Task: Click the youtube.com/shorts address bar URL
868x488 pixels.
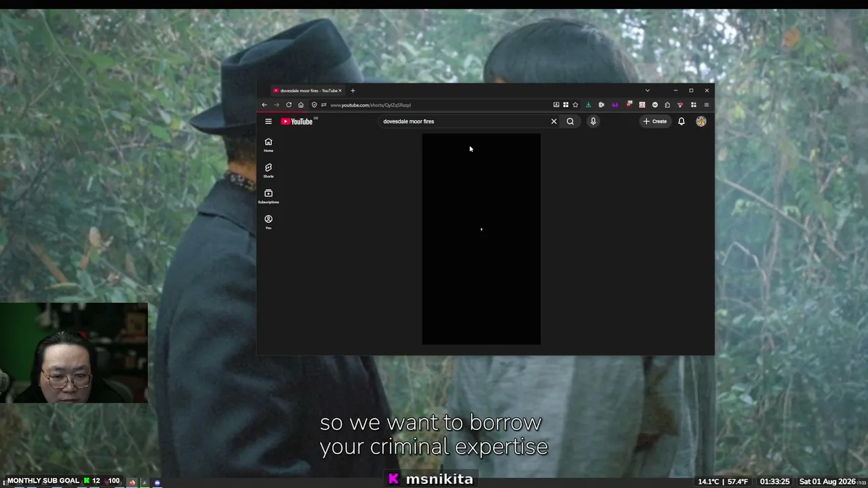Action: [x=370, y=105]
